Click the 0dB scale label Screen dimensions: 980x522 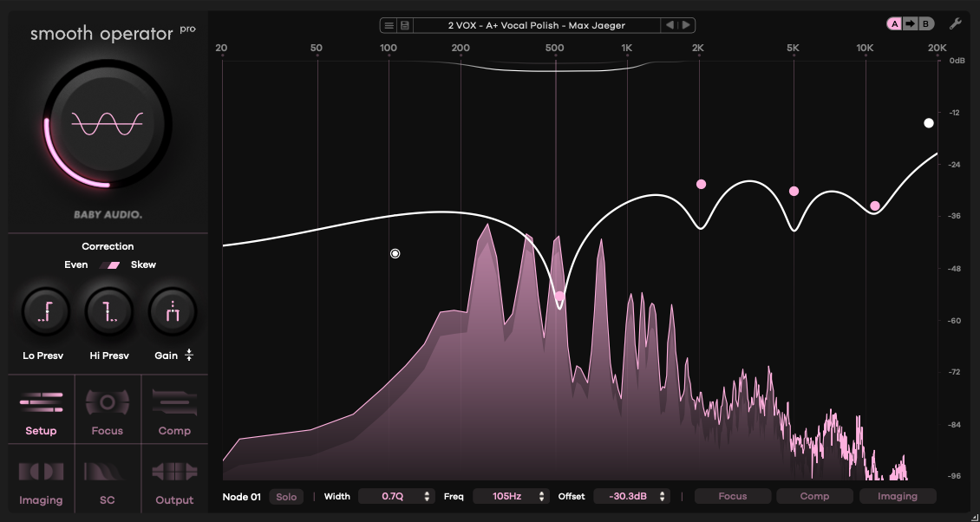coord(957,61)
